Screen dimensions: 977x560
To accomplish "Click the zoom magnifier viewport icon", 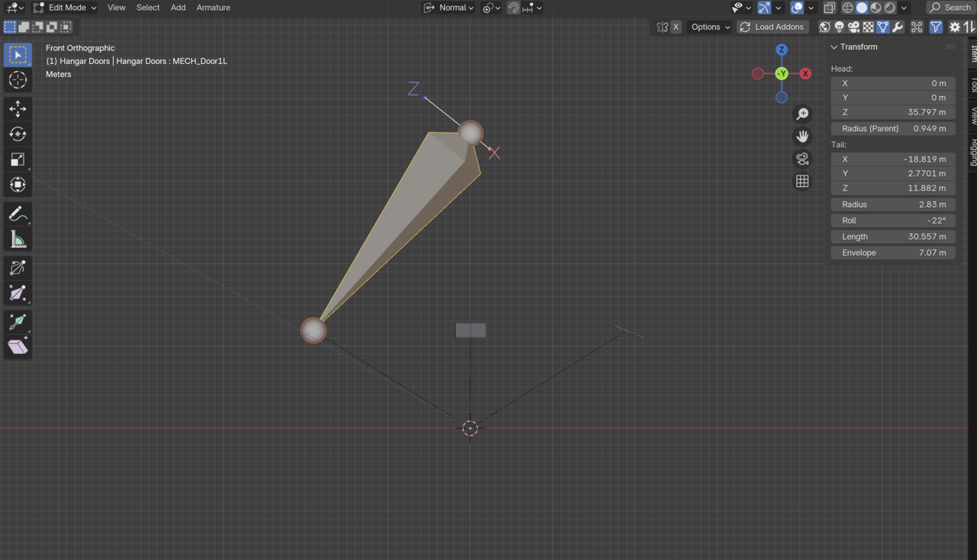I will (802, 114).
